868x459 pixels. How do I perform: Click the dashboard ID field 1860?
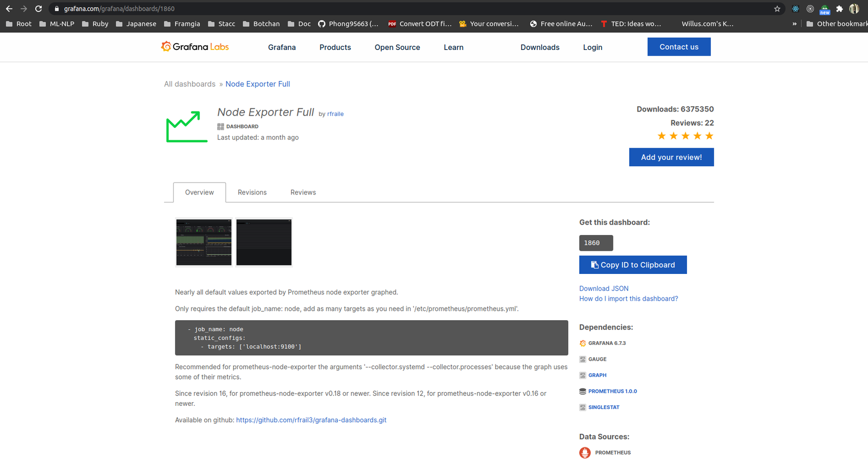tap(596, 243)
